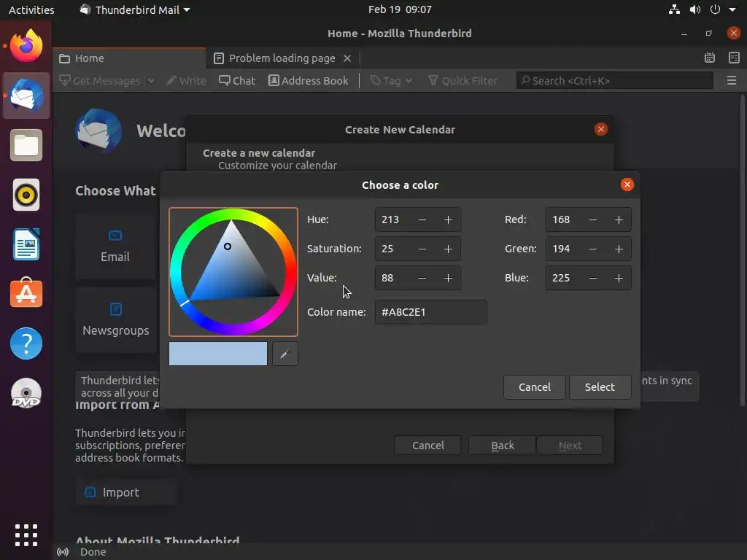Screen dimensions: 747x560
Task: Click Back in Create New Calendar
Action: click(503, 446)
